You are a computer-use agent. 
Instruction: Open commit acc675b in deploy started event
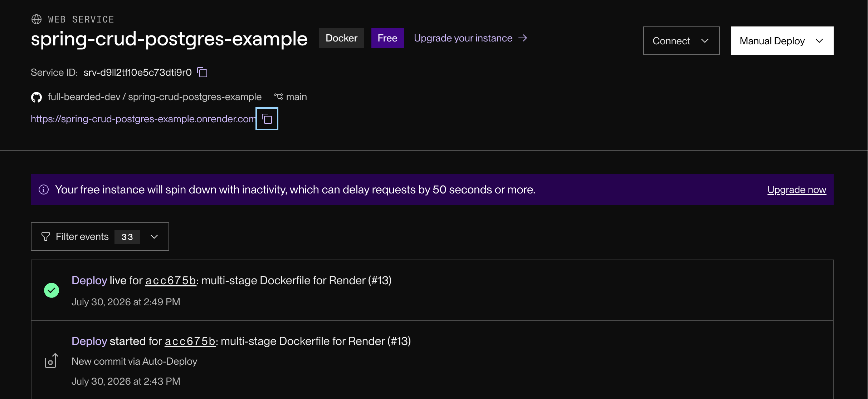point(190,341)
